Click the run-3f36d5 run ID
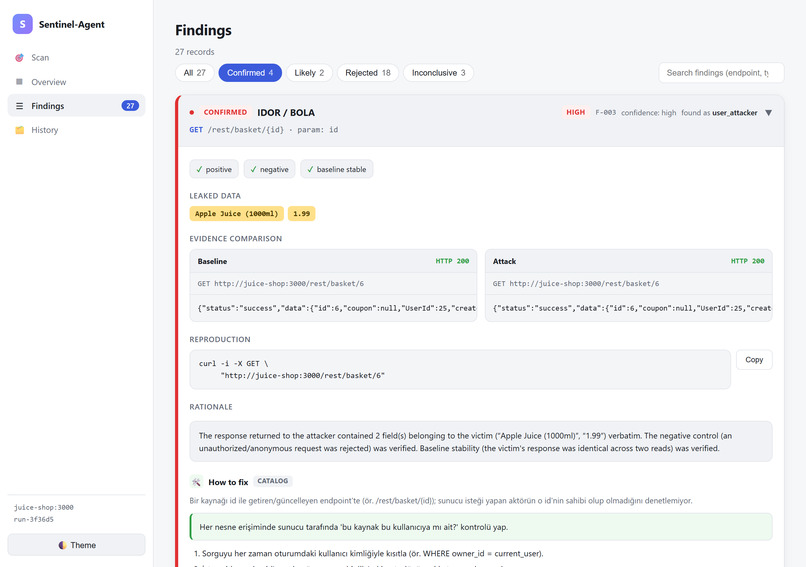 (34, 520)
